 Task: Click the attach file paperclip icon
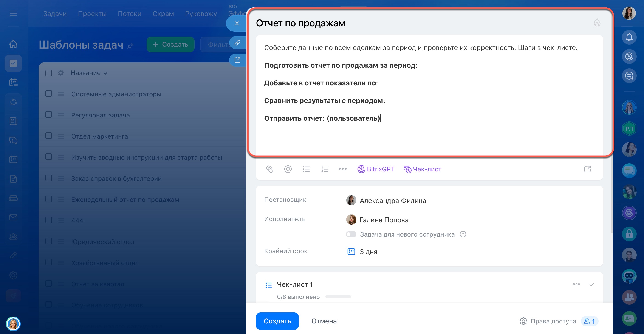(x=269, y=169)
